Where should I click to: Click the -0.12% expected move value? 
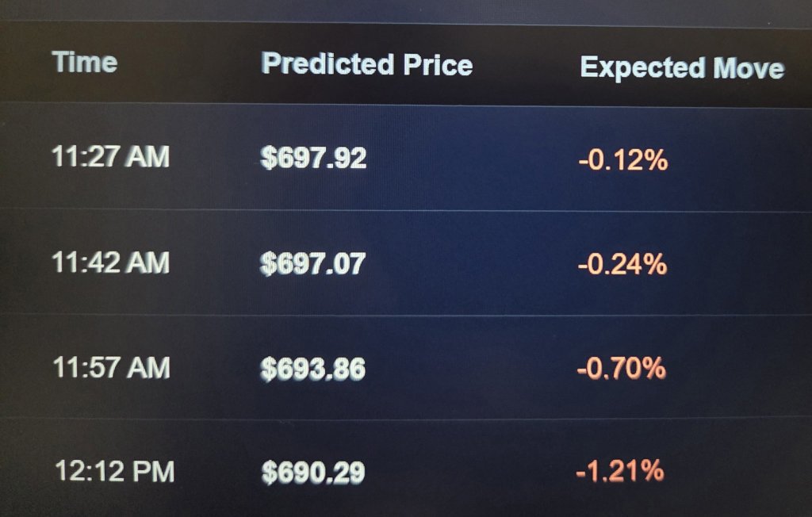point(623,159)
